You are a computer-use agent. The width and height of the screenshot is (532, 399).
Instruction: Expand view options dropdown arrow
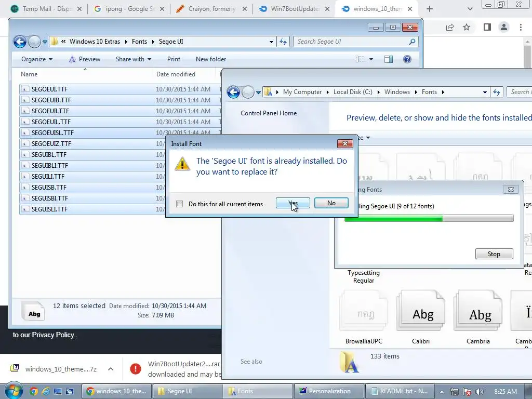[371, 59]
